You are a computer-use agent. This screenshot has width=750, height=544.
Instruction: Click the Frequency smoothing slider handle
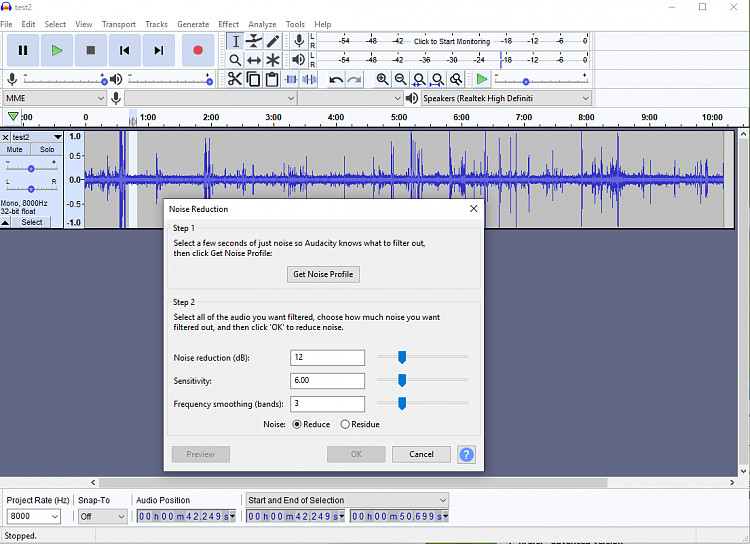(x=402, y=403)
